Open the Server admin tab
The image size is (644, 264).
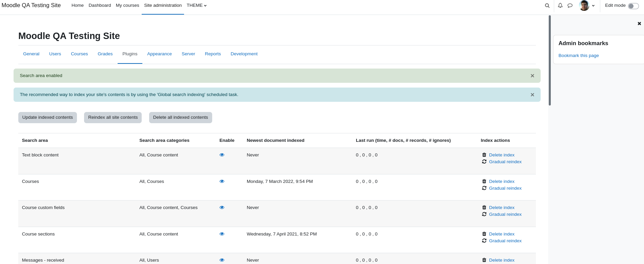pos(188,54)
